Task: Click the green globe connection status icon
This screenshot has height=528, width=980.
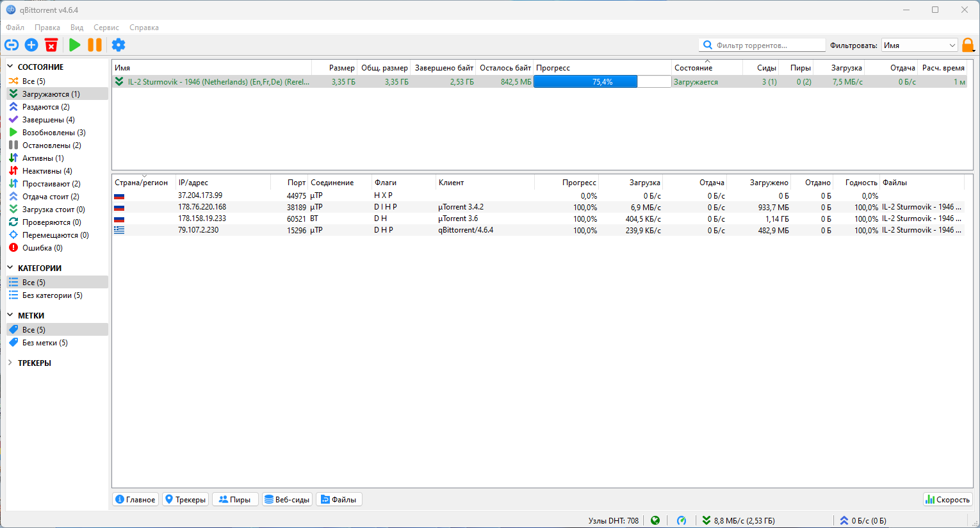Action: (655, 520)
